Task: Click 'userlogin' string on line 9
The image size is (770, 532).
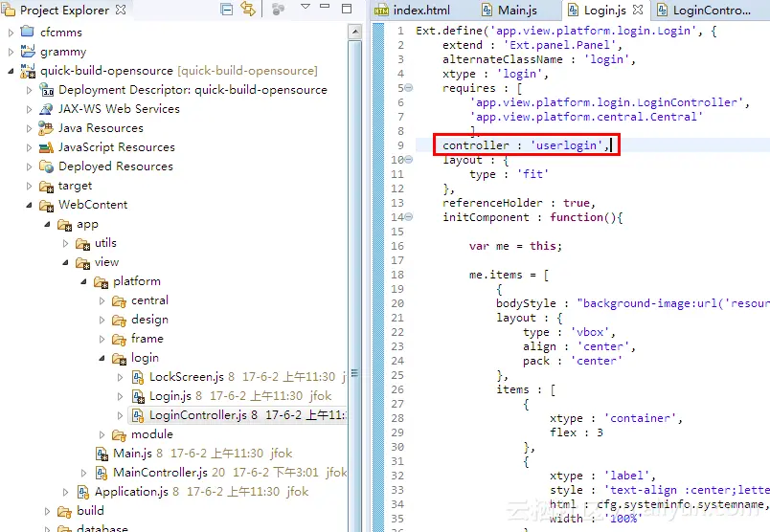Action: coord(566,145)
